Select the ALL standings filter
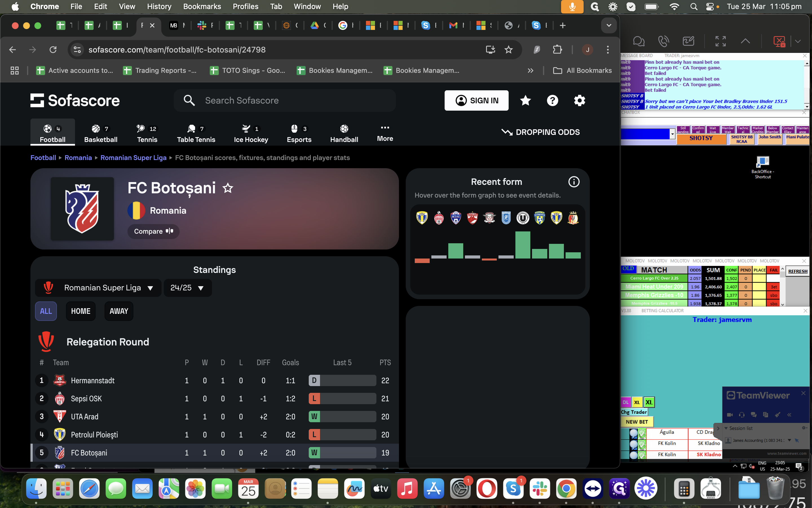Image resolution: width=812 pixels, height=508 pixels. coord(46,311)
